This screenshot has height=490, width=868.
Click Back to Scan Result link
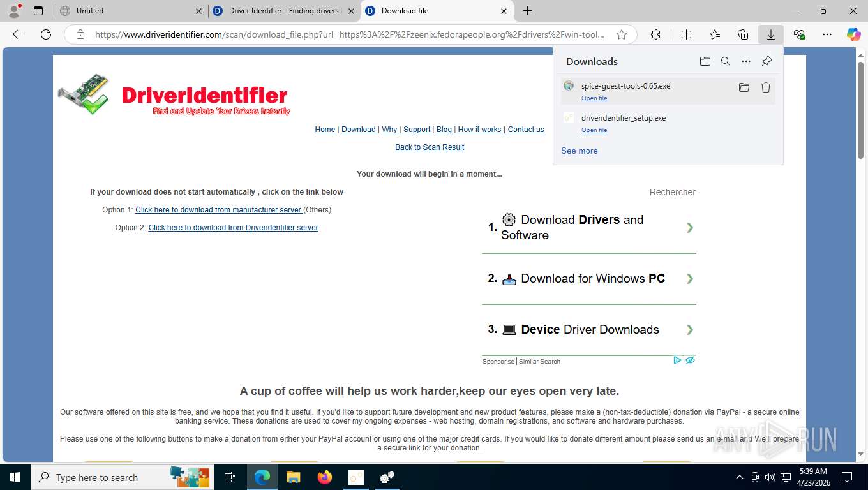430,147
